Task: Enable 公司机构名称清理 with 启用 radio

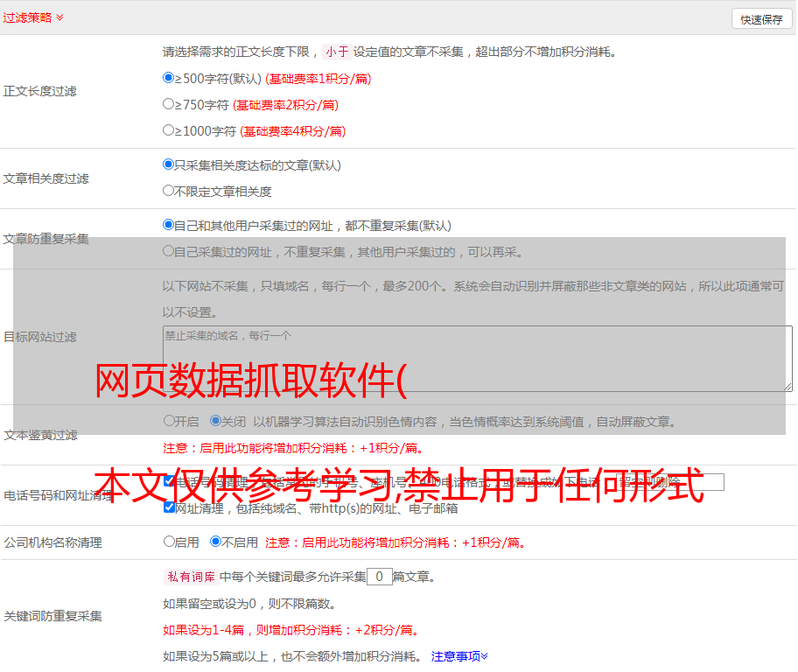Action: (169, 542)
